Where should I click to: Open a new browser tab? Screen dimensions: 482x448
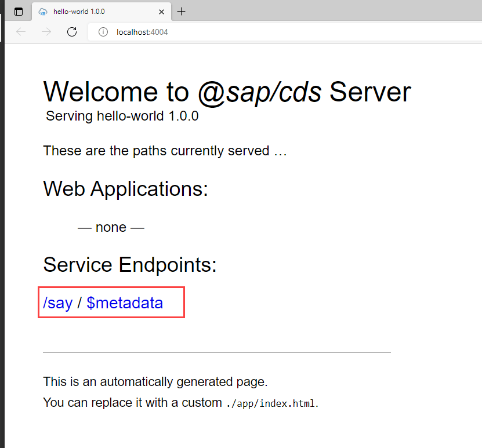[x=182, y=12]
